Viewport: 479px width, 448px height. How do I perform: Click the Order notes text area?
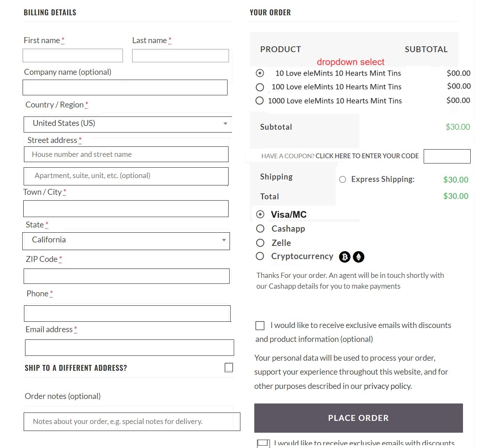pyautogui.click(x=132, y=422)
